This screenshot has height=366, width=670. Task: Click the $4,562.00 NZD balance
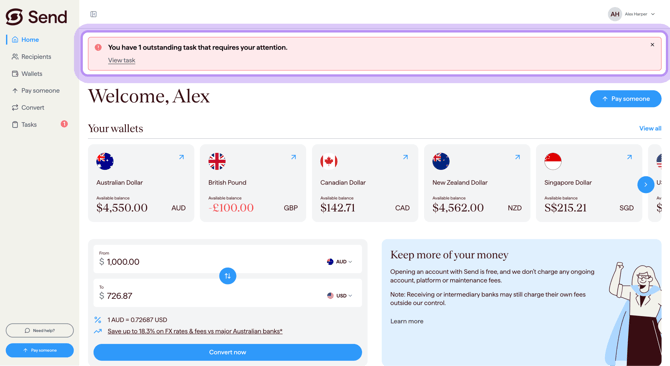coord(458,208)
